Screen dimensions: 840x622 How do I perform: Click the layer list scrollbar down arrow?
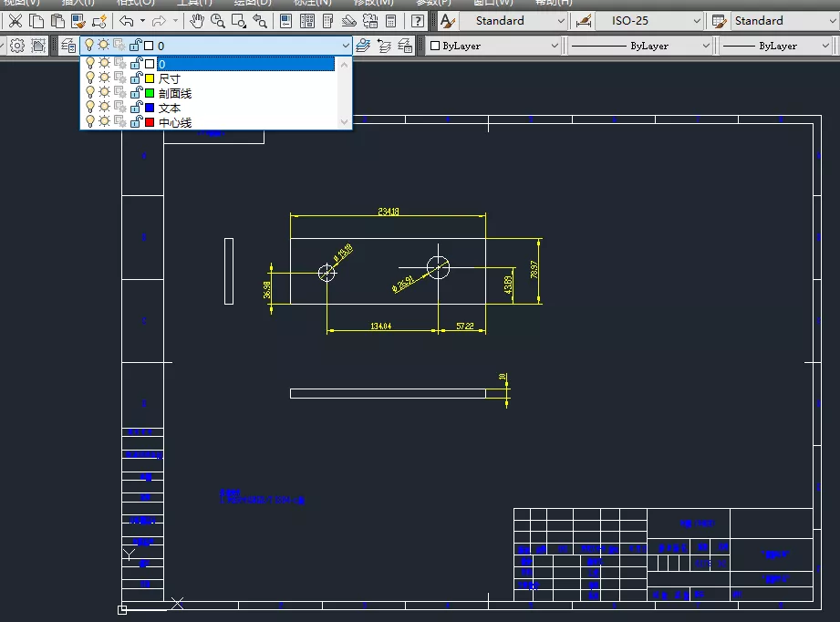coord(345,121)
